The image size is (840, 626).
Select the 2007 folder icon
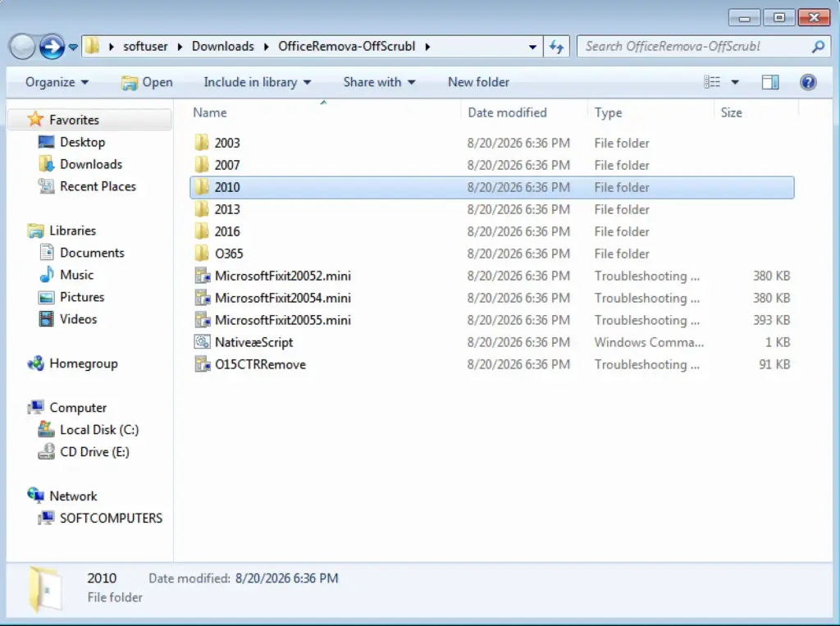point(202,165)
